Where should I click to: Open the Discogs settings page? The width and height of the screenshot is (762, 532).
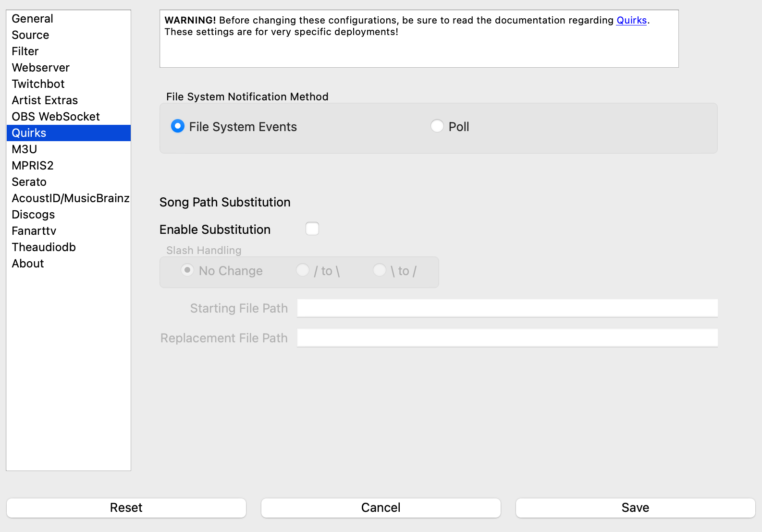33,215
